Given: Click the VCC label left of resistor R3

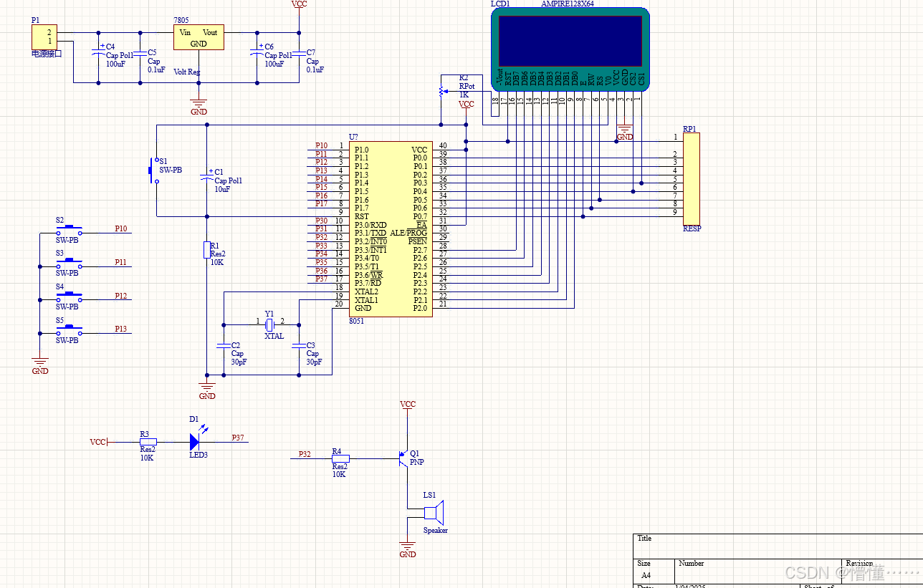Looking at the screenshot, I should (97, 442).
